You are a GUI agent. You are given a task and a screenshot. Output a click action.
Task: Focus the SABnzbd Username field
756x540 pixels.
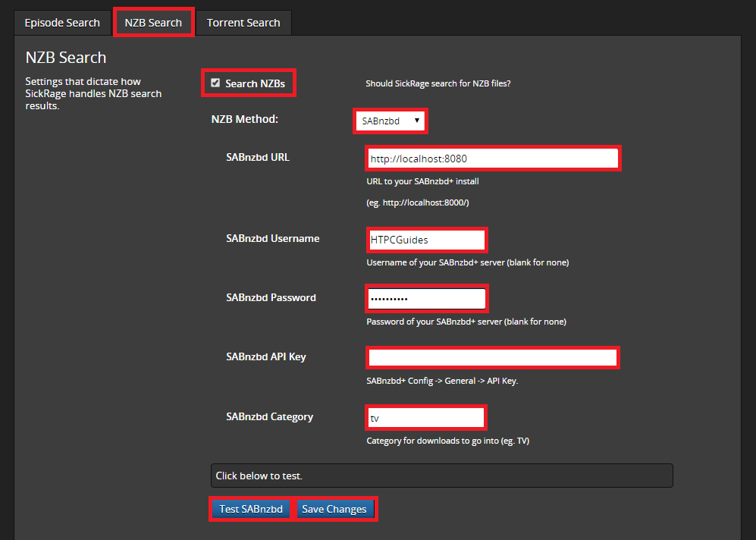[x=425, y=240]
